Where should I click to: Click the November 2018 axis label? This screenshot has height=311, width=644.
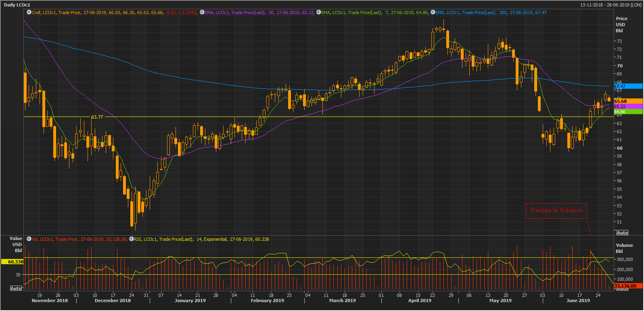[x=50, y=301]
